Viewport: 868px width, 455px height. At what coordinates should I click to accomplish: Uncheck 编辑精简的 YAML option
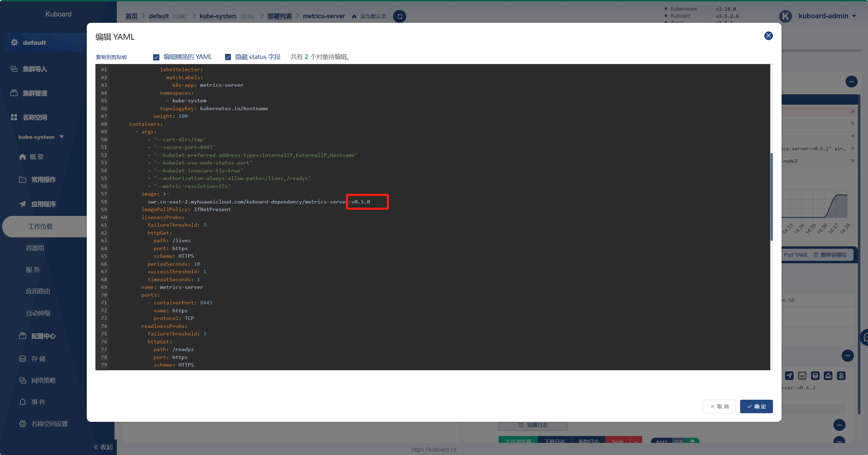tap(156, 57)
